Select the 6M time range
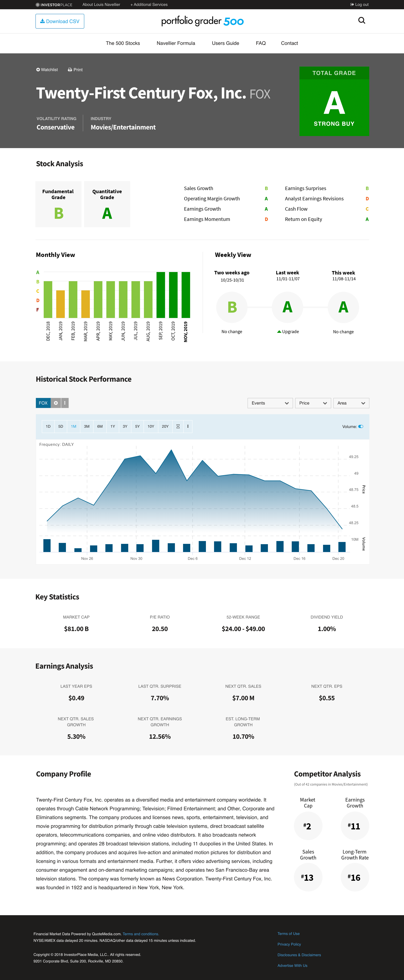The image size is (404, 980). [100, 426]
